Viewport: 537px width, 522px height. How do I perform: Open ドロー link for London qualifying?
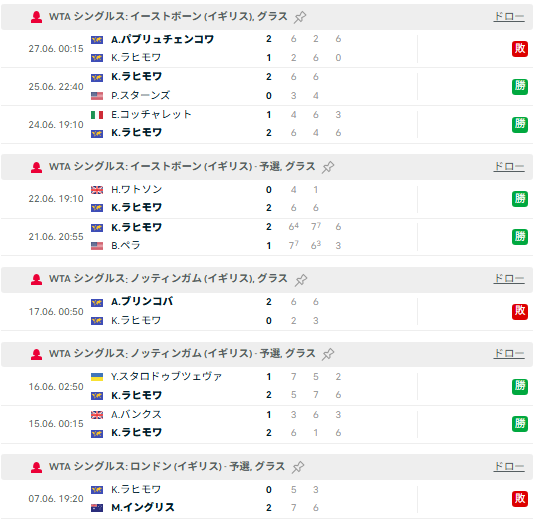coord(509,467)
